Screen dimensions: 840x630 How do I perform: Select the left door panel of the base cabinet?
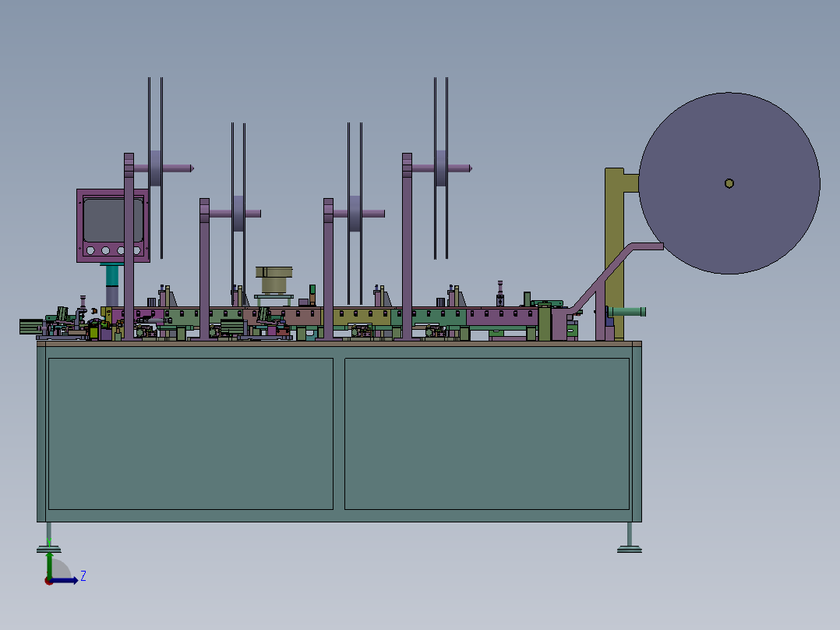(x=191, y=434)
